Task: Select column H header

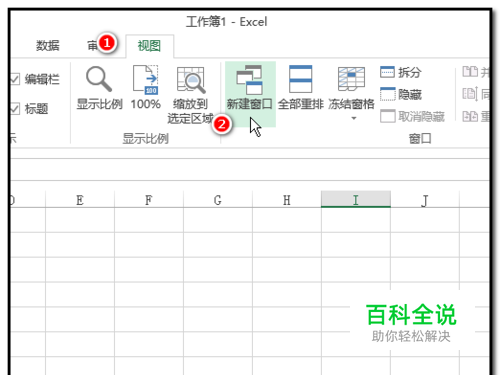Action: (287, 200)
